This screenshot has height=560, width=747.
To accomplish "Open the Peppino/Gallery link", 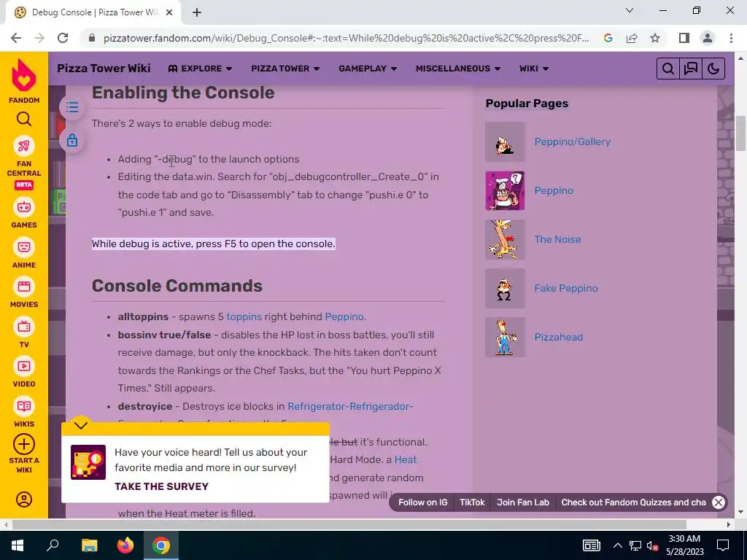I will point(572,141).
